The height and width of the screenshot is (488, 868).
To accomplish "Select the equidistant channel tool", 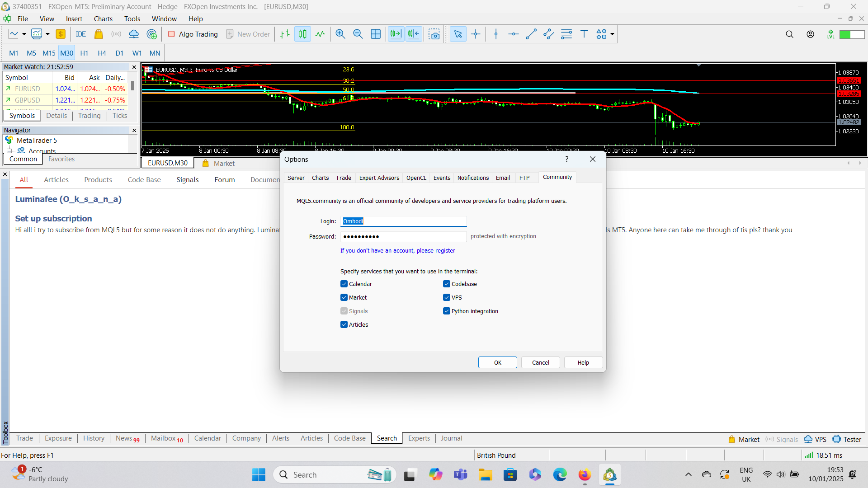I will (x=549, y=34).
